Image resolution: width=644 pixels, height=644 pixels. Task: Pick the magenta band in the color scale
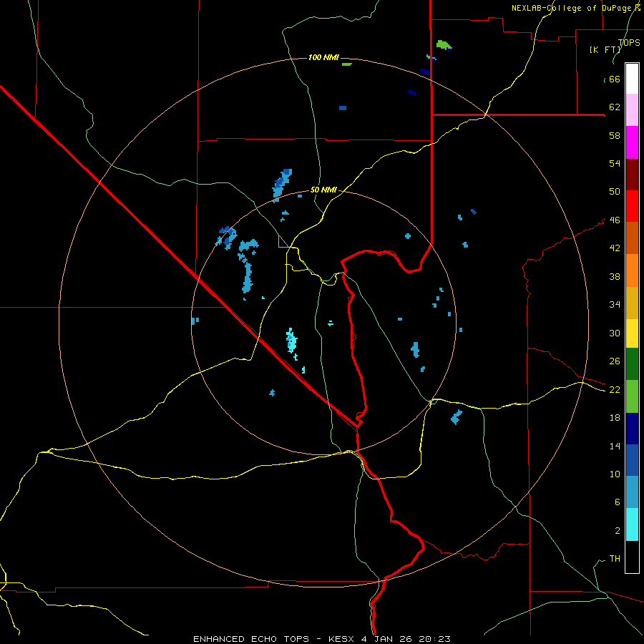(x=632, y=142)
